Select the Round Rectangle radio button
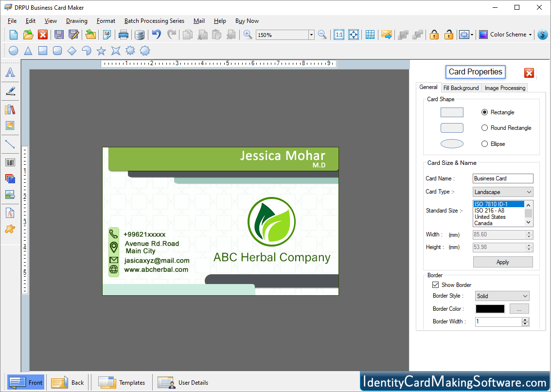551x392 pixels. point(484,127)
